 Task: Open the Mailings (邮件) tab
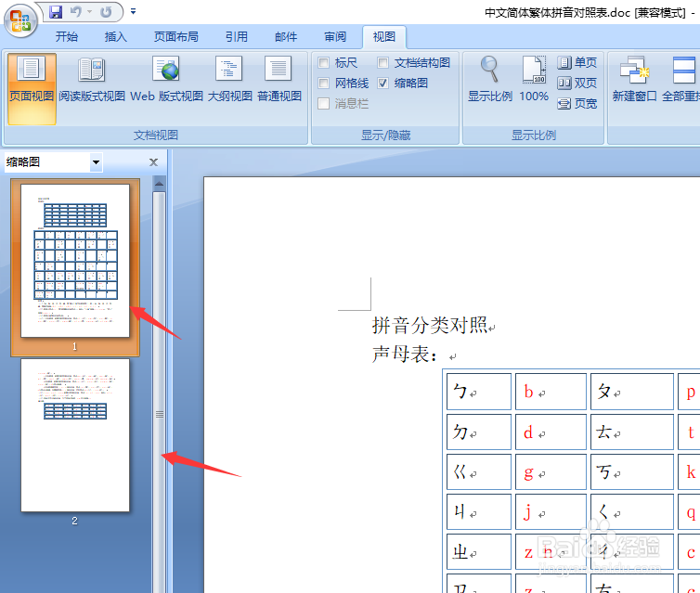tap(286, 36)
